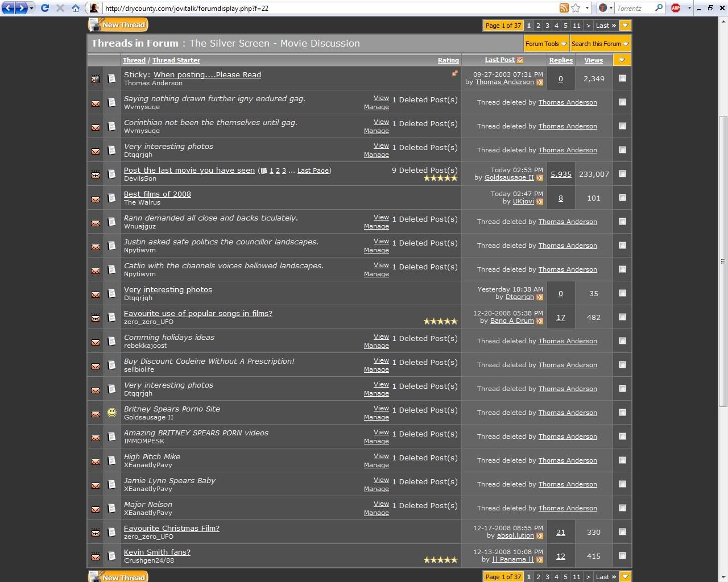Reload the page with the refresh icon
728x582 pixels.
(x=44, y=8)
